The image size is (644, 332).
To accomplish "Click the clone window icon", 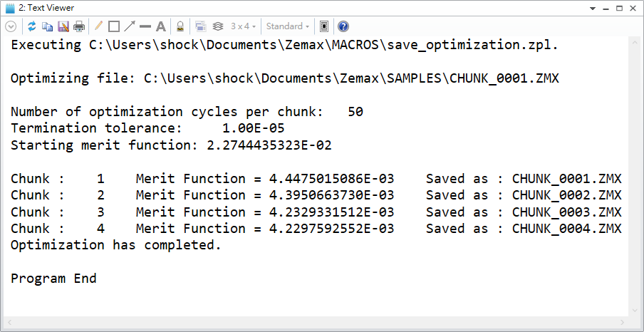I will point(200,26).
